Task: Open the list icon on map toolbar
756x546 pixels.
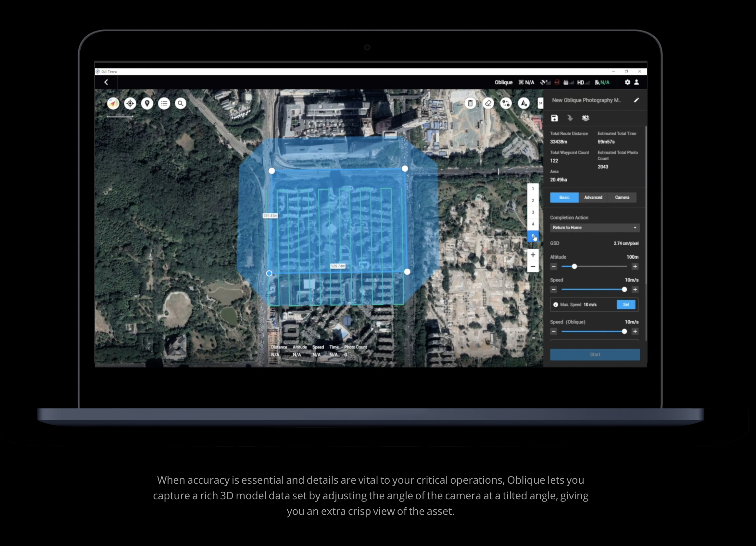Action: (x=164, y=104)
